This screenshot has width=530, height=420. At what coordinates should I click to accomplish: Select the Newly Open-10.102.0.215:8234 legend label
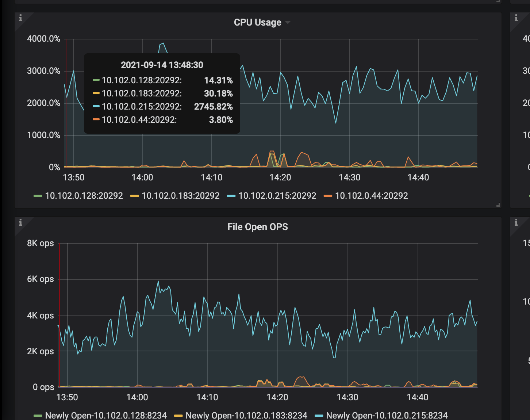pos(387,415)
